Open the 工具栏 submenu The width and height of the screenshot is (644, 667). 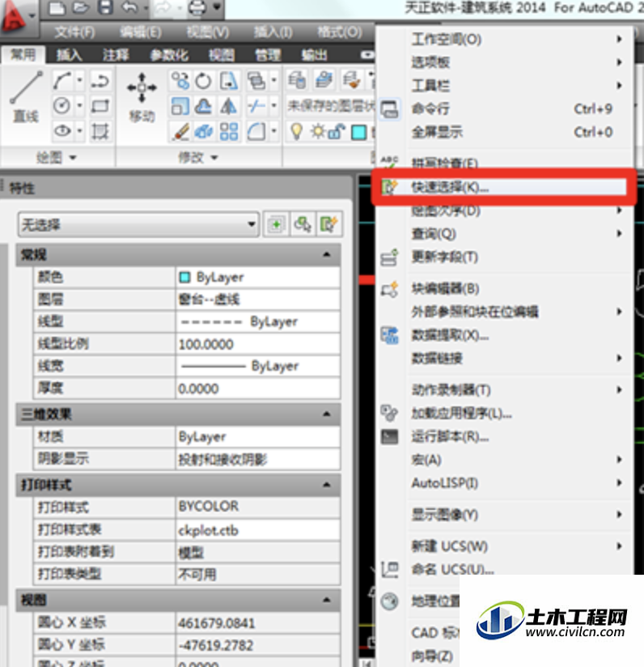pyautogui.click(x=503, y=86)
